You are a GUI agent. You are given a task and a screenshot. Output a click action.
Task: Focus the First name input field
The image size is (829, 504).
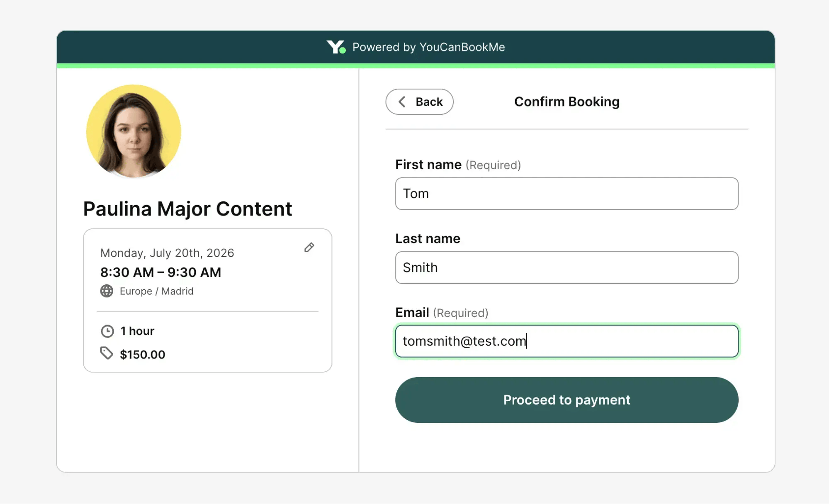point(566,194)
